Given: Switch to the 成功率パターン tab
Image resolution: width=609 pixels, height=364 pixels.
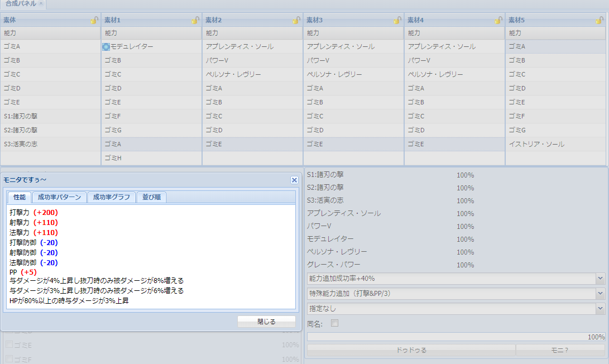Looking at the screenshot, I should click(x=59, y=197).
